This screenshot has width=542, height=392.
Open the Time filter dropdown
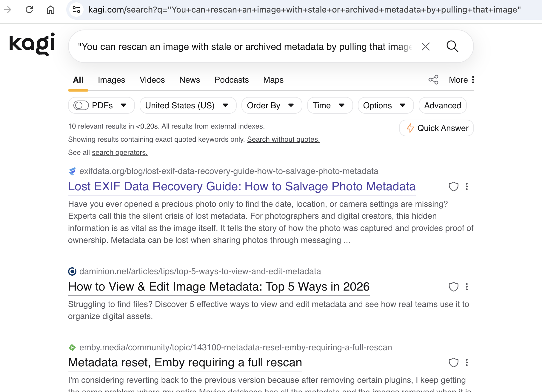pyautogui.click(x=330, y=105)
